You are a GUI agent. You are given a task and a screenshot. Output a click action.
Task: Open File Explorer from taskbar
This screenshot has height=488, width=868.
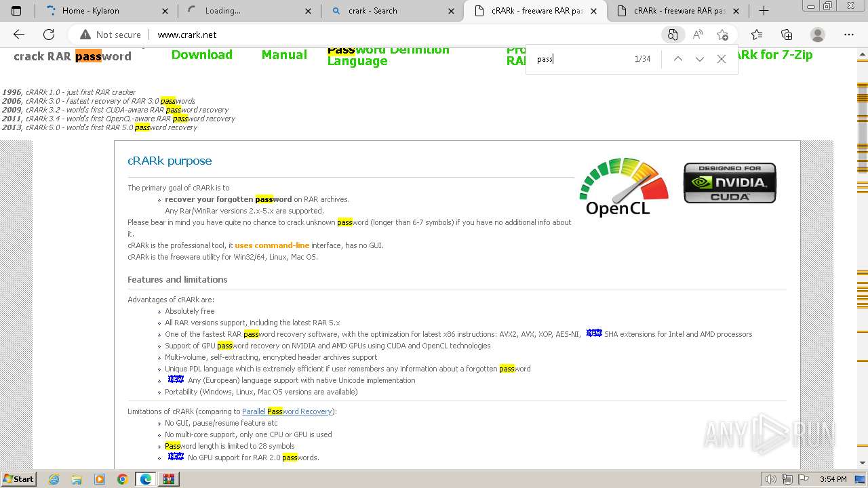[x=77, y=479]
